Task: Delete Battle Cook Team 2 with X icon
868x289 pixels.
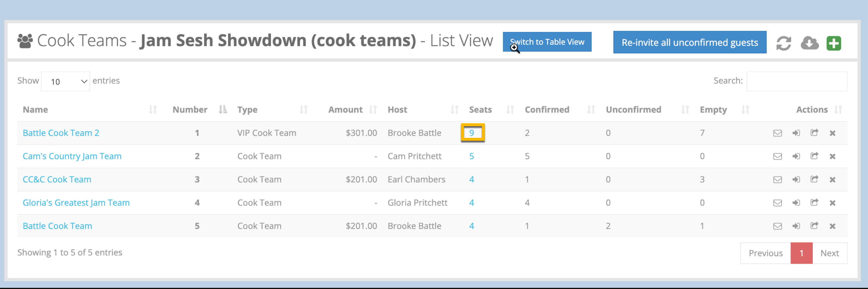Action: point(832,133)
